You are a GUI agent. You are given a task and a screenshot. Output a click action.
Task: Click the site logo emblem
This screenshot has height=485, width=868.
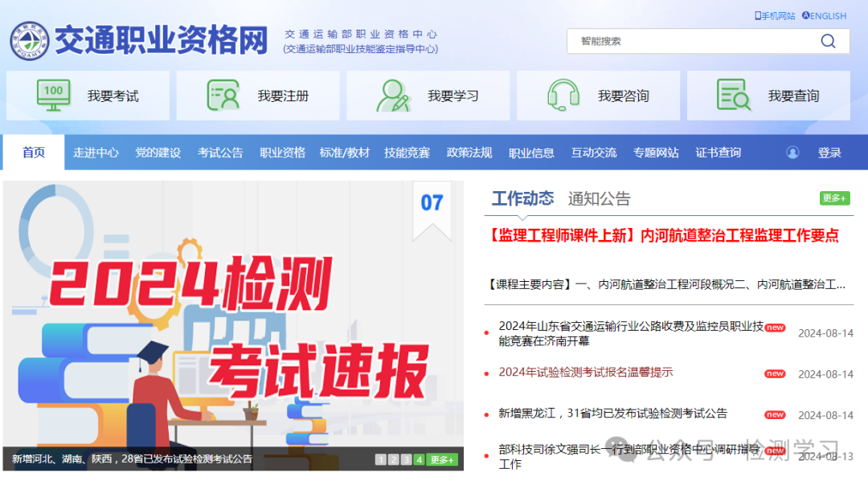[x=29, y=39]
